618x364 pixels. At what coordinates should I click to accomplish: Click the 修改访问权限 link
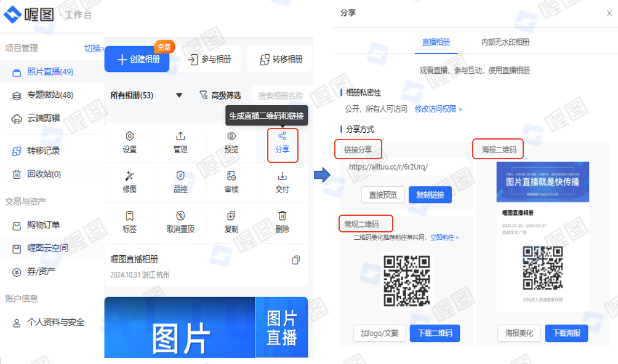438,109
